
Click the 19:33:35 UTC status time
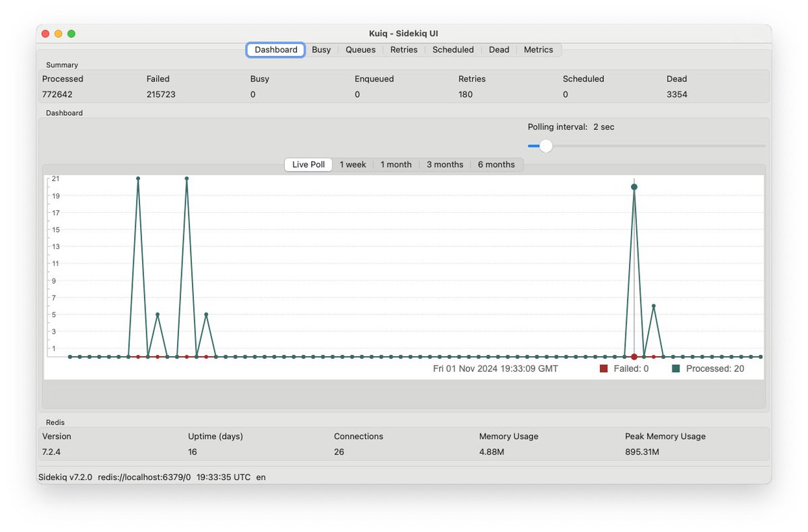224,477
